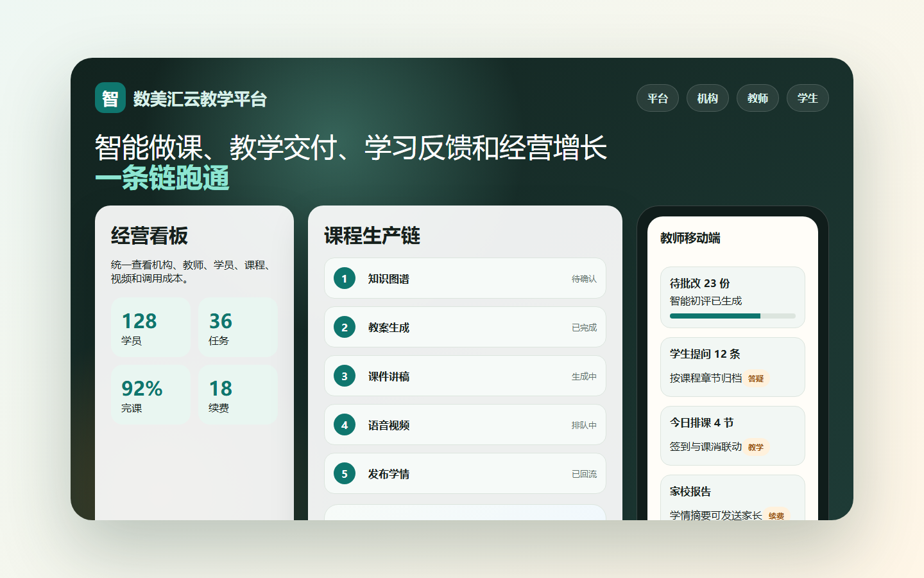
Task: Select the 课件讲稿 row
Action: pos(465,376)
